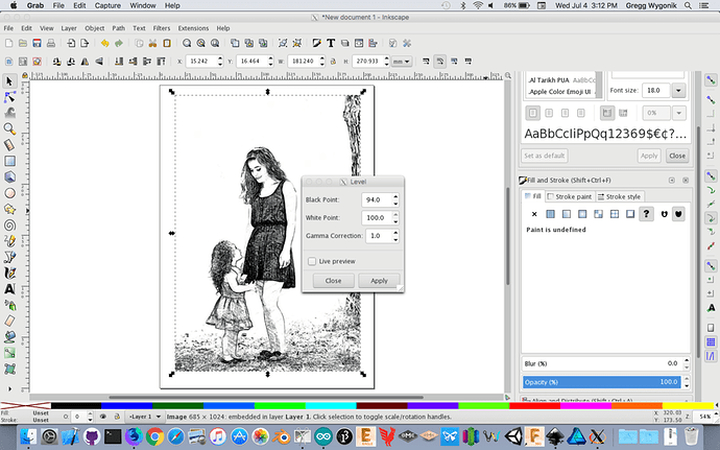Image resolution: width=720 pixels, height=450 pixels.
Task: Click the Save document icon
Action: [36, 44]
